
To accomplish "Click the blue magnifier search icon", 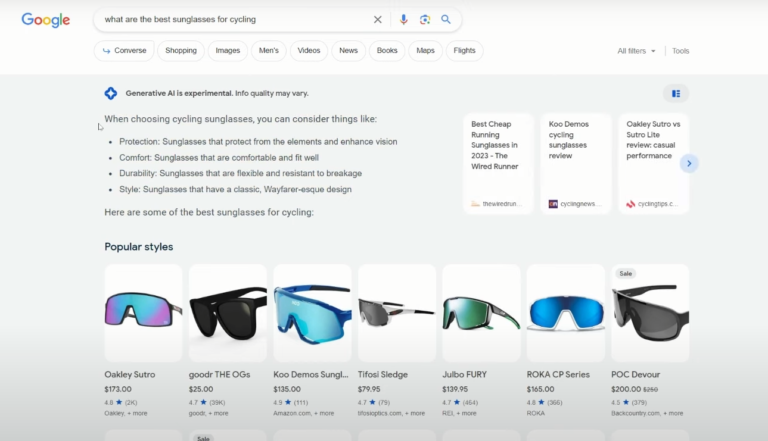I will [446, 19].
